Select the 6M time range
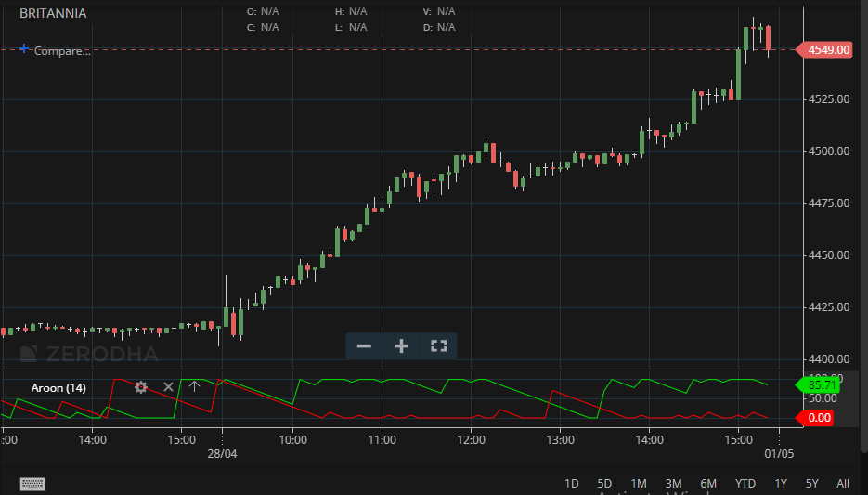 point(708,483)
